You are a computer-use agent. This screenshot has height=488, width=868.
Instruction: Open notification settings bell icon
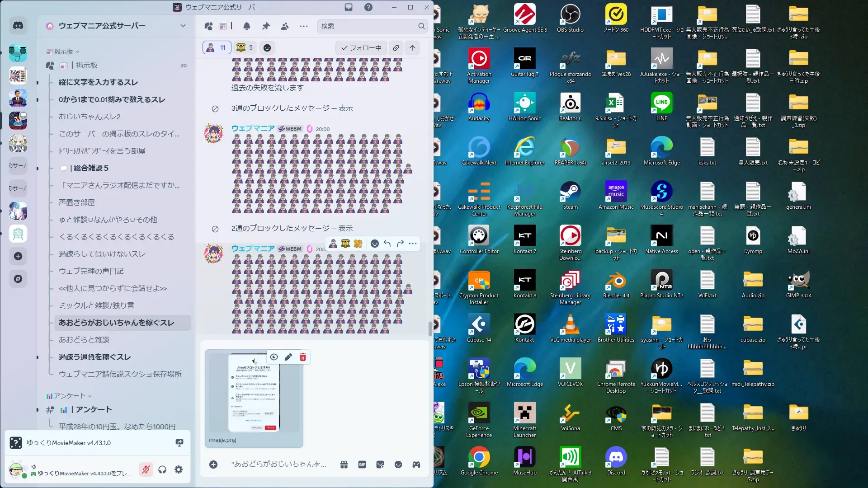point(247,26)
